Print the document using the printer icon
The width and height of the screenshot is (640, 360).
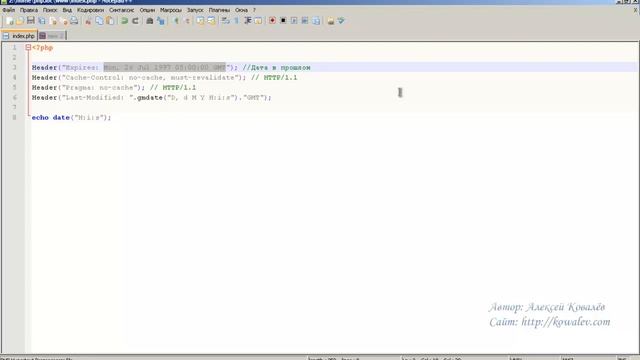(x=74, y=21)
